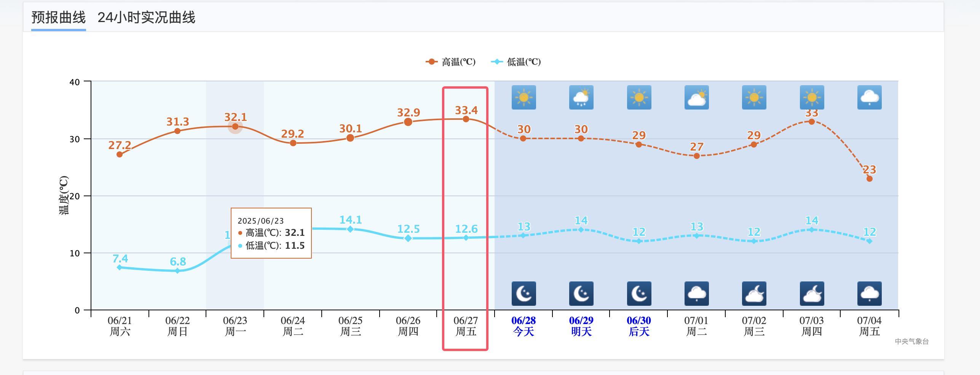The image size is (980, 375).
Task: Click the clear night moon icon for 06/28
Action: [524, 294]
